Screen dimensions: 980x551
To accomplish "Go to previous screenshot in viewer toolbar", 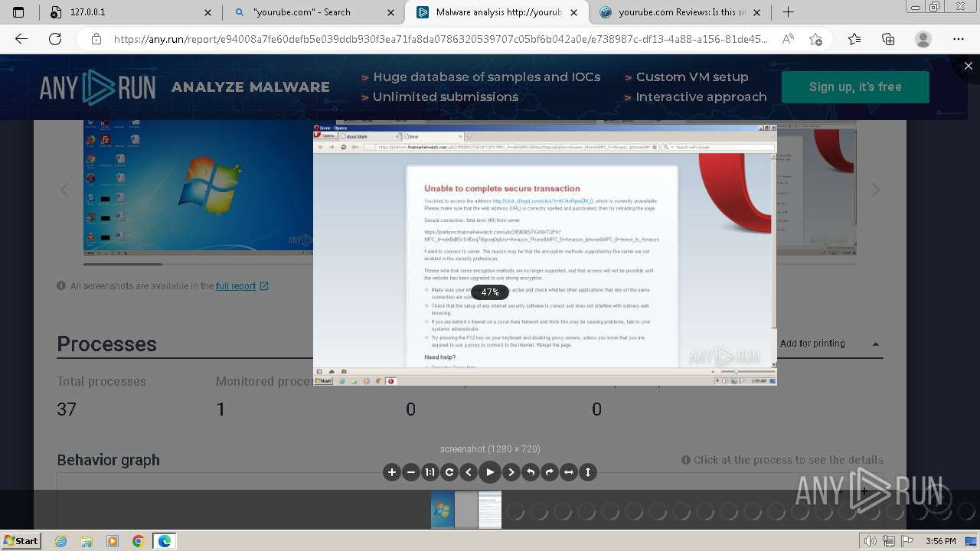I will [469, 472].
